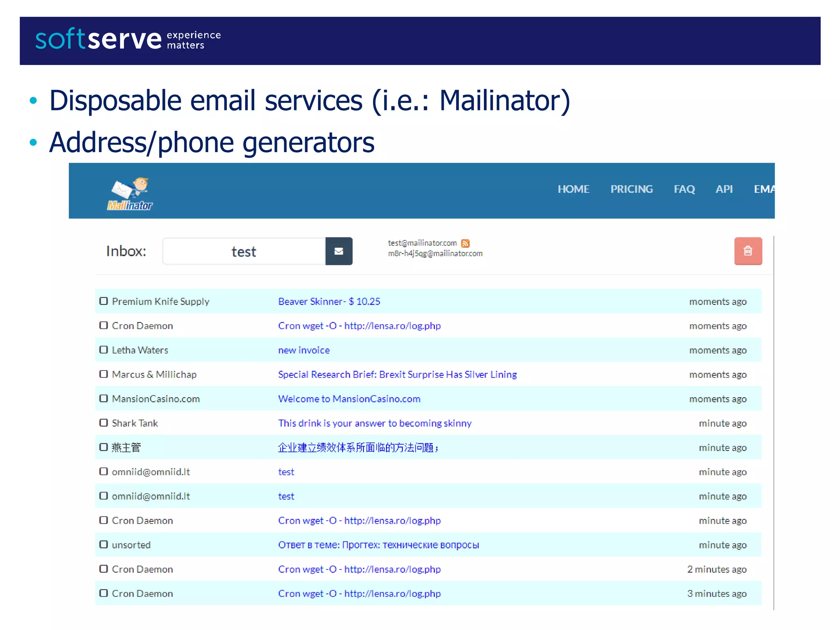This screenshot has height=630, width=840.
Task: Open Welcome to MansionCasino.com message
Action: coord(349,399)
